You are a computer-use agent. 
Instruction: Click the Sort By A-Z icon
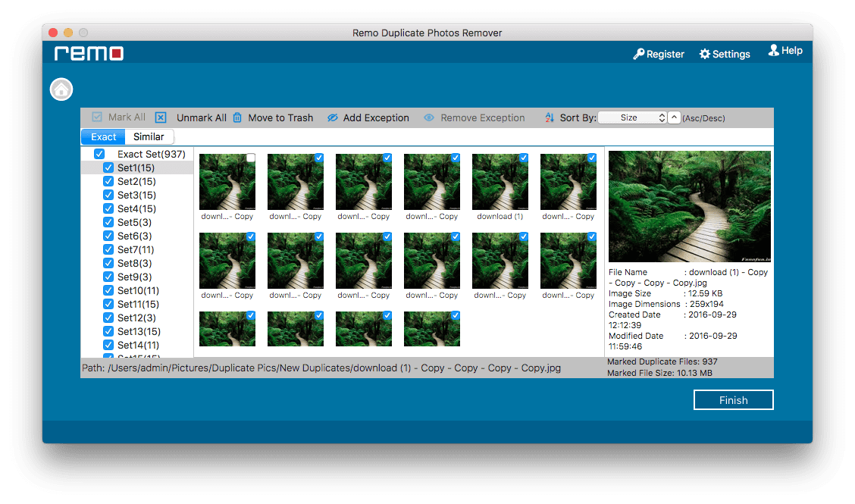(550, 117)
